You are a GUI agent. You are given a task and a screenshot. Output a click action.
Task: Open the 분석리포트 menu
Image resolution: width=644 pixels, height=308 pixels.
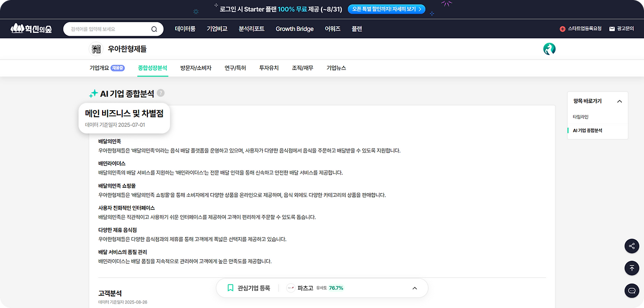coord(252,29)
